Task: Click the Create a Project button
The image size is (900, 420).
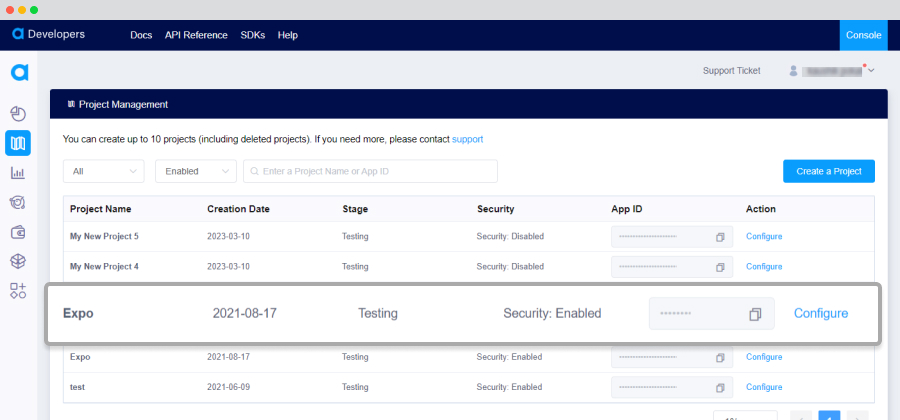Action: click(x=829, y=171)
